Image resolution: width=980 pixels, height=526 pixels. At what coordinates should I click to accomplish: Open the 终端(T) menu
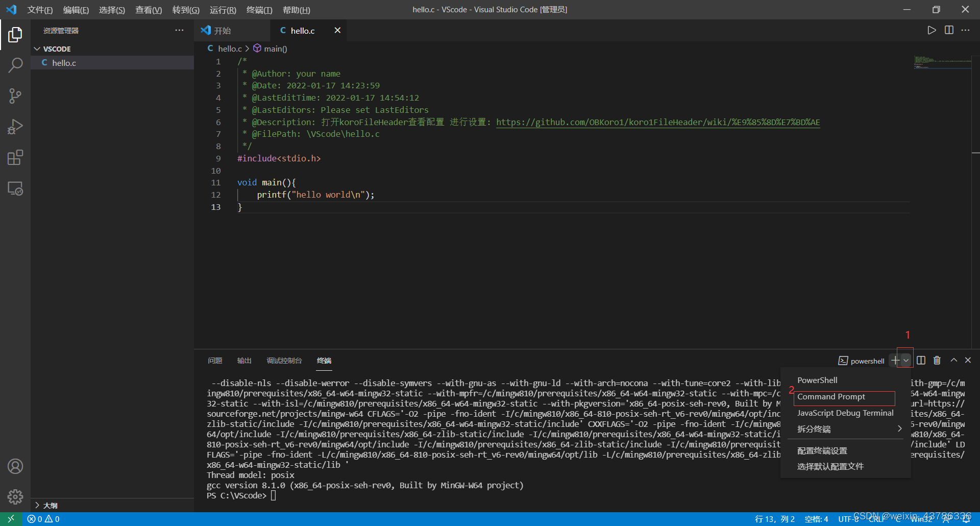(259, 10)
